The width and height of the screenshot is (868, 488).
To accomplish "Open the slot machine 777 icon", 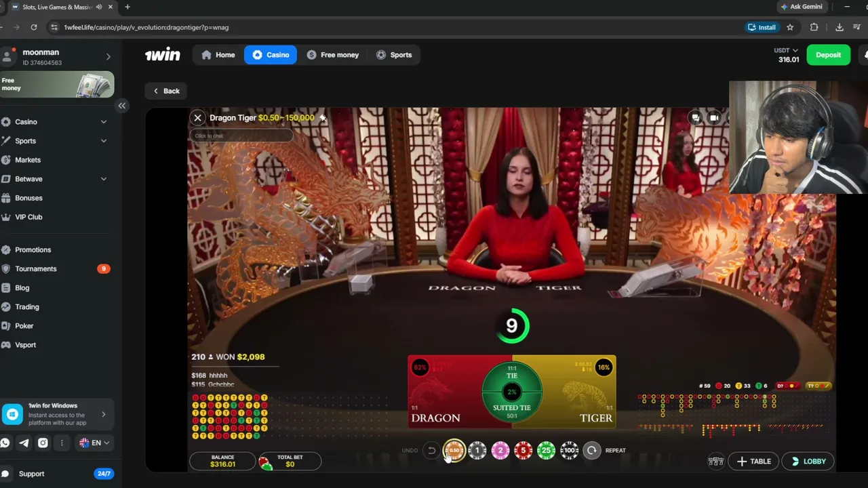I will tap(716, 462).
